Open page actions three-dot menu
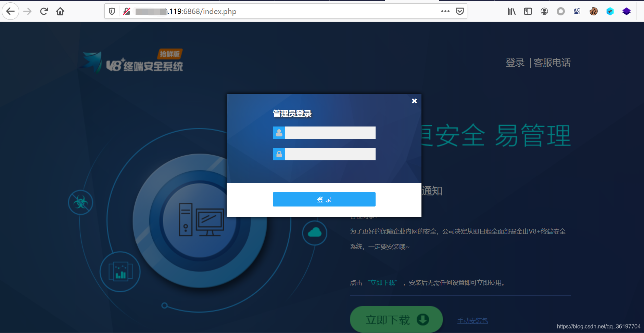The height and width of the screenshot is (333, 644). click(445, 11)
